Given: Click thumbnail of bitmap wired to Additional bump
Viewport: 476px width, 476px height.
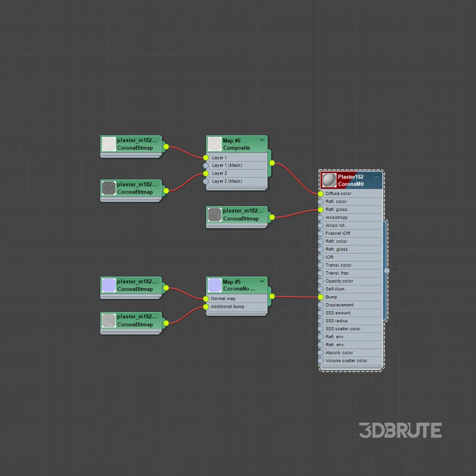Looking at the screenshot, I should click(108, 321).
